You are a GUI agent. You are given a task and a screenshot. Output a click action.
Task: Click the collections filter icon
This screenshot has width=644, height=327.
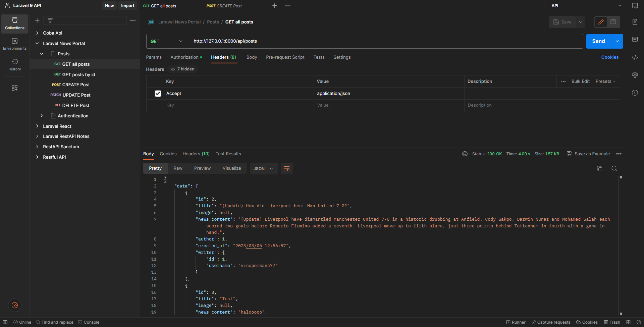pos(50,20)
